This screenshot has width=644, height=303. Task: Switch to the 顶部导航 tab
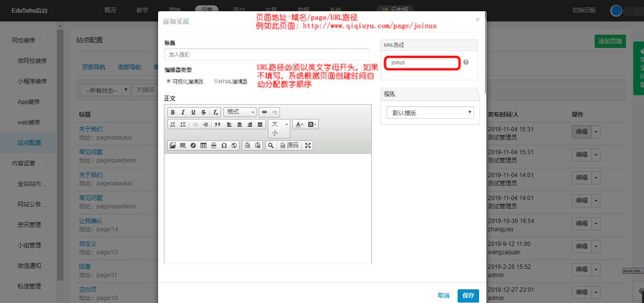coord(94,67)
